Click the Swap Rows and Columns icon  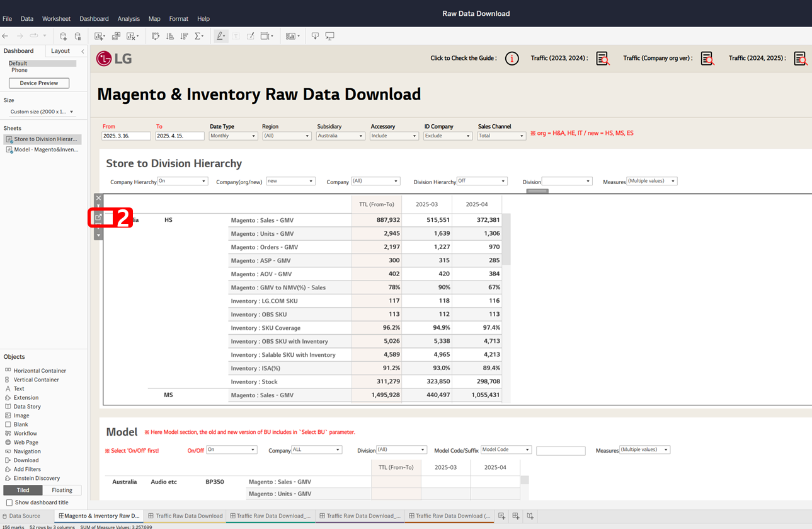click(x=156, y=37)
